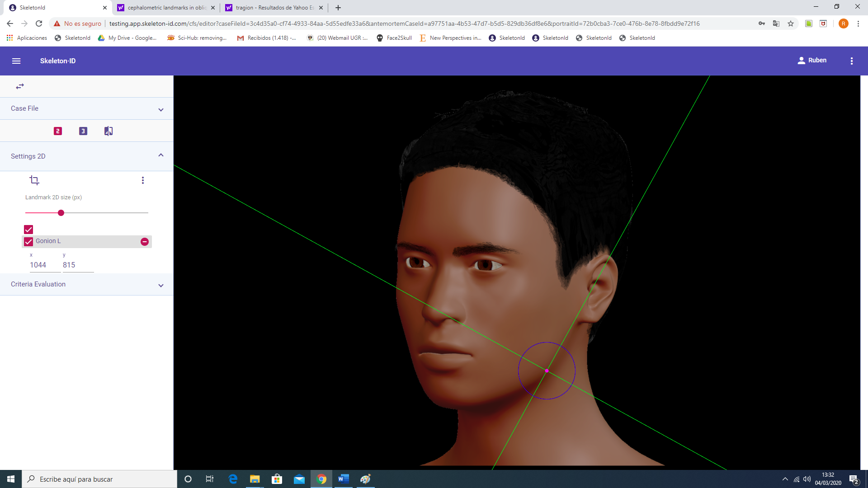This screenshot has height=488, width=868.
Task: Click the fourth case file export icon
Action: (108, 131)
